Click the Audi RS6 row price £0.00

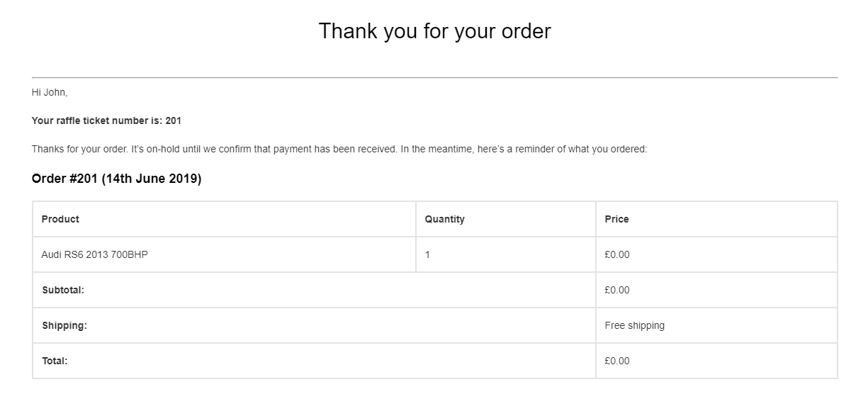616,254
